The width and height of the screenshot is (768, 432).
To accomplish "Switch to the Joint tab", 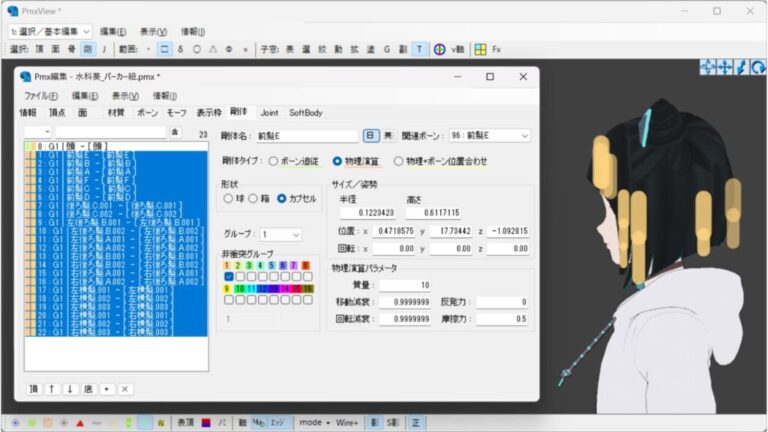I will point(269,113).
